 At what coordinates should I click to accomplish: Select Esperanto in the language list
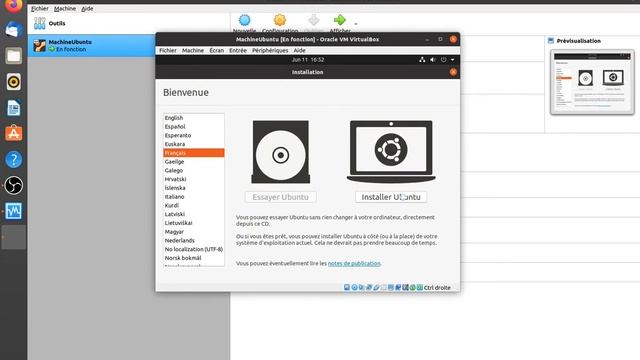[193, 135]
